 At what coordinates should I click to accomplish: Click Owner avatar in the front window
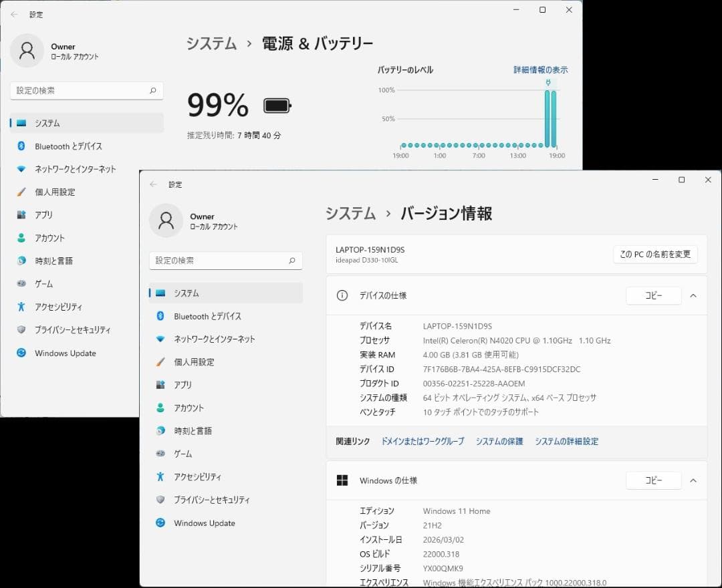tap(166, 221)
